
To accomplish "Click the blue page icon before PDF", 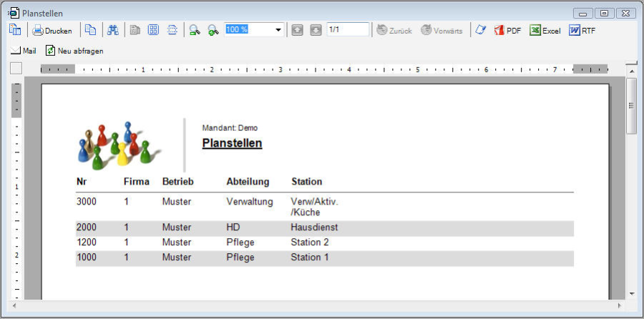I will point(480,30).
